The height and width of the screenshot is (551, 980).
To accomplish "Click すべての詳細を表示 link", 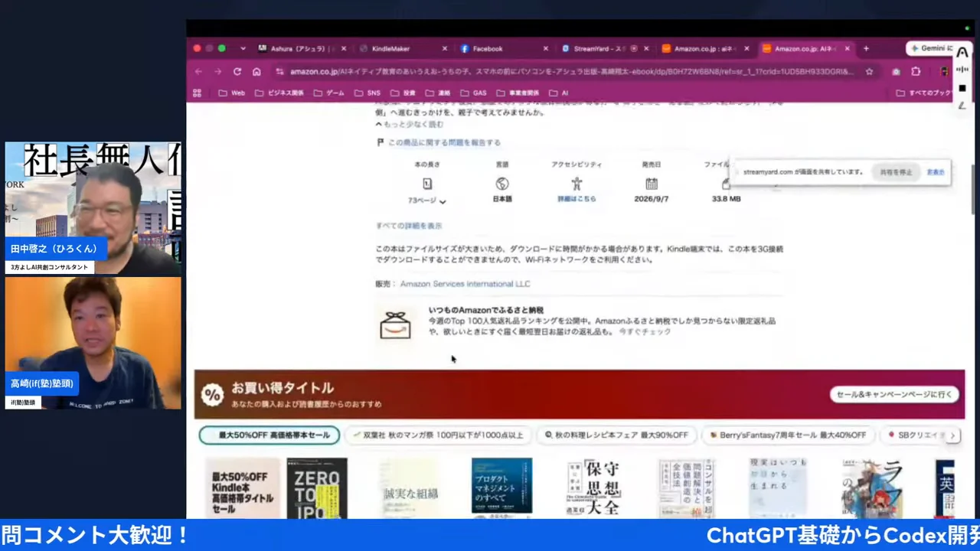I will [x=409, y=226].
